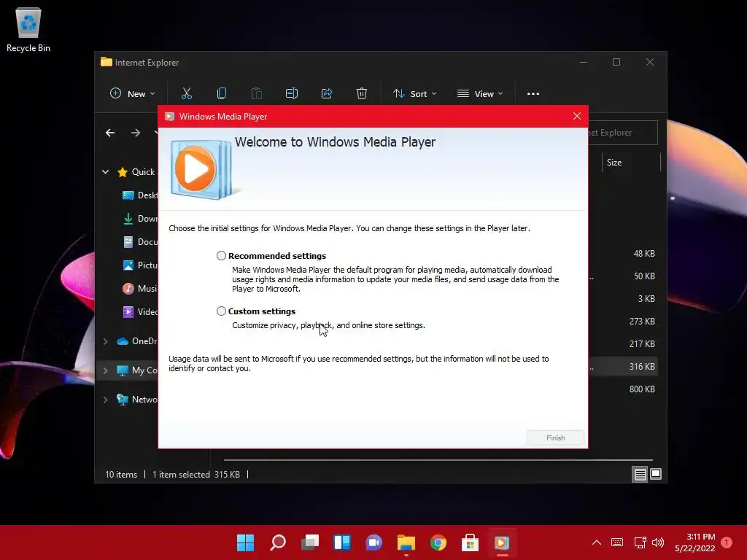
Task: Click the Share icon in File Explorer toolbar
Action: pos(327,93)
